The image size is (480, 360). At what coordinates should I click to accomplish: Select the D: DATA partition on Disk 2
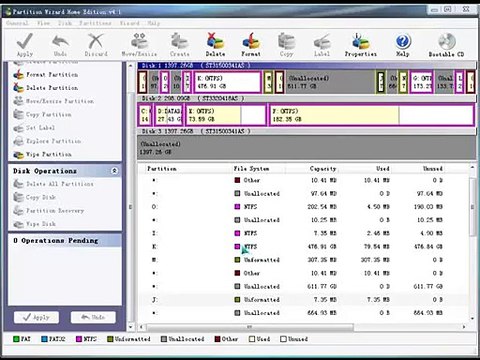tap(169, 115)
